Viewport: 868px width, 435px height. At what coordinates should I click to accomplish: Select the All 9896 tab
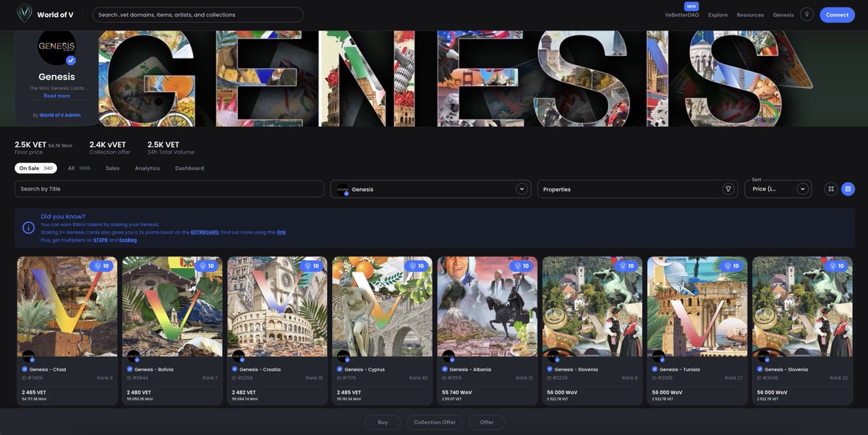point(79,168)
